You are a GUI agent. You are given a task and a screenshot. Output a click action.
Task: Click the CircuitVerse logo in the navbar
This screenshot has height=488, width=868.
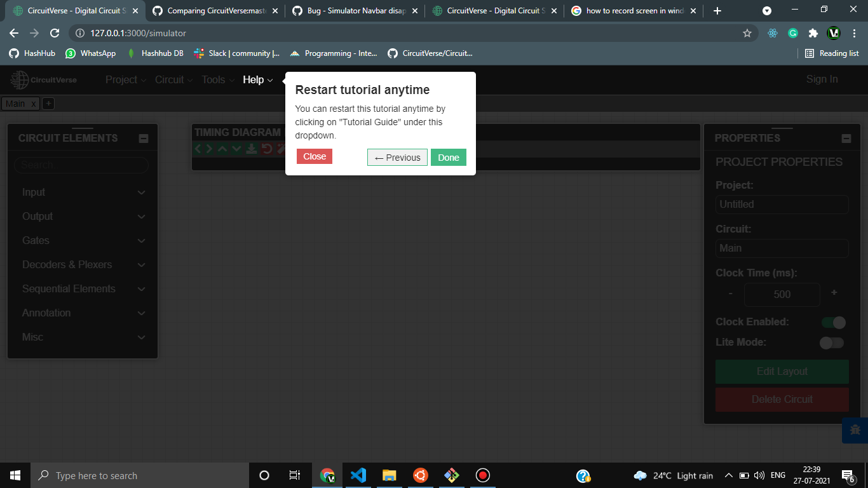click(43, 80)
